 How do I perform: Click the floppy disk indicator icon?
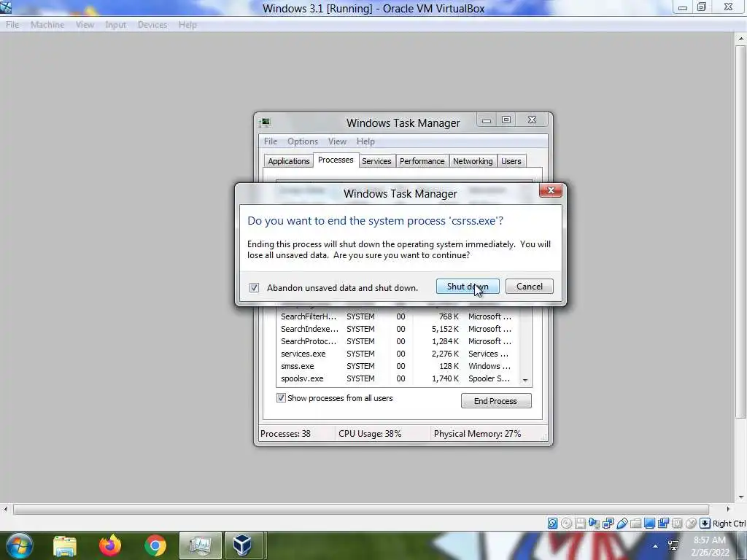(x=580, y=524)
